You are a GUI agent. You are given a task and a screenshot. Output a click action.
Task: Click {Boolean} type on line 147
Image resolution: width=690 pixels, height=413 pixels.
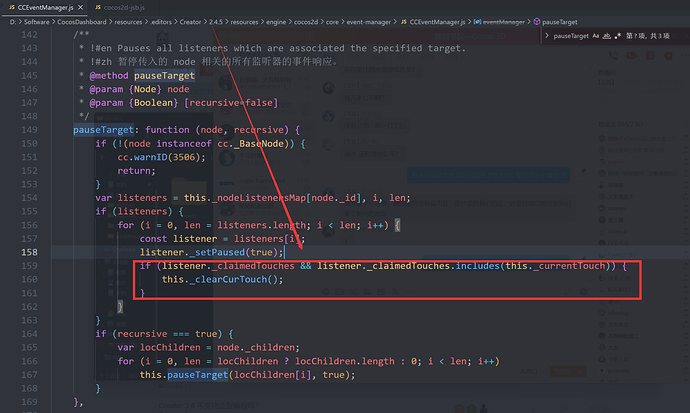pyautogui.click(x=153, y=102)
